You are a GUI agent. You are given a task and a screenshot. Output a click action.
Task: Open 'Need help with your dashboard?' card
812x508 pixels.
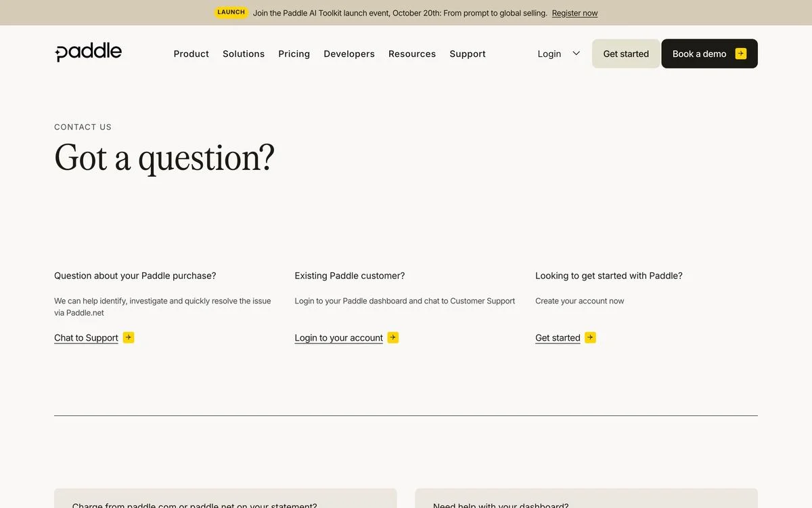pos(586,499)
